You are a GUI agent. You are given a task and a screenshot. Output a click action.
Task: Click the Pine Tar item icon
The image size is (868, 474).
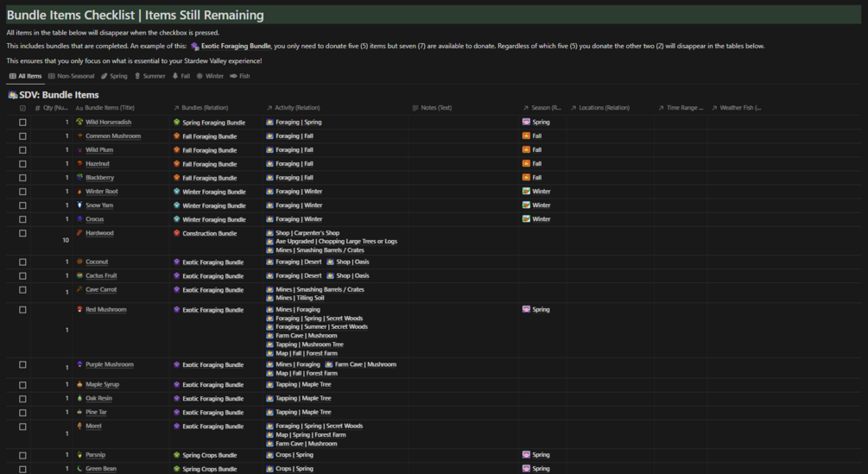click(x=79, y=412)
